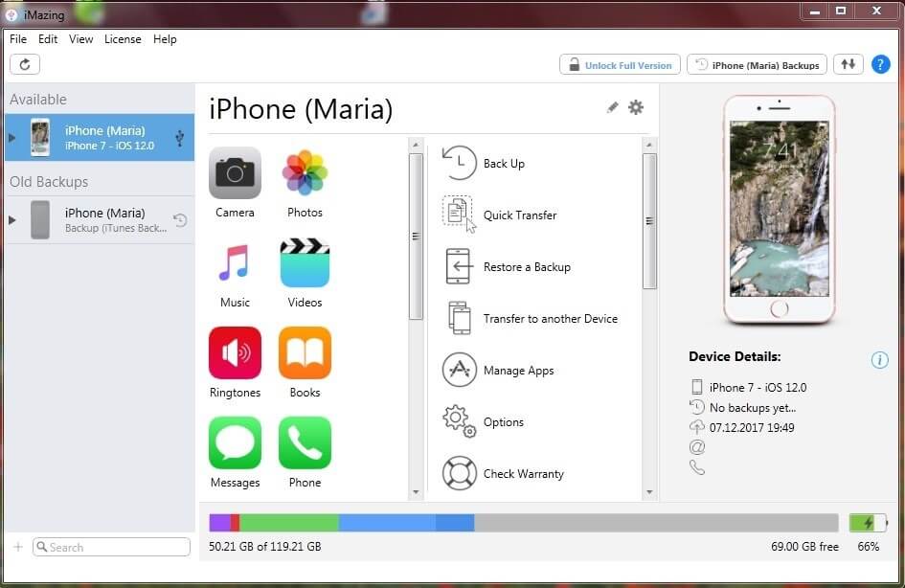Open the License menu
The image size is (905, 588).
click(123, 38)
